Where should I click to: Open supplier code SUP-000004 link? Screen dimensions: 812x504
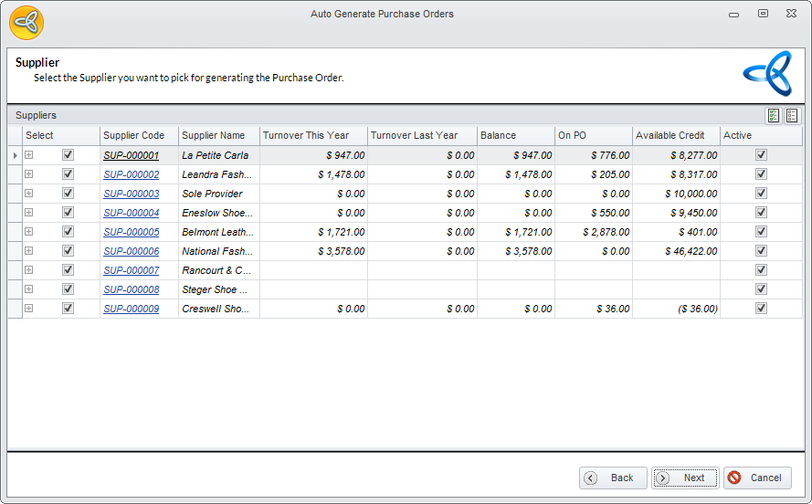pyautogui.click(x=131, y=213)
